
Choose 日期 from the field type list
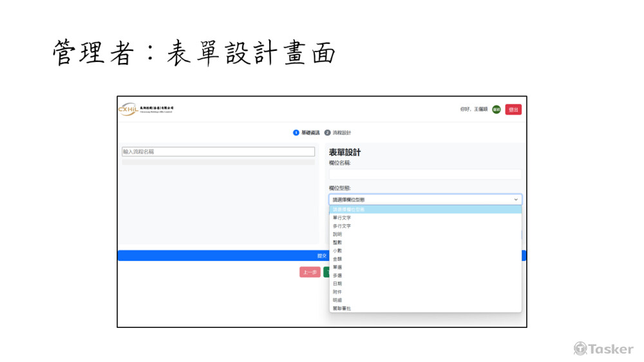[x=425, y=283]
